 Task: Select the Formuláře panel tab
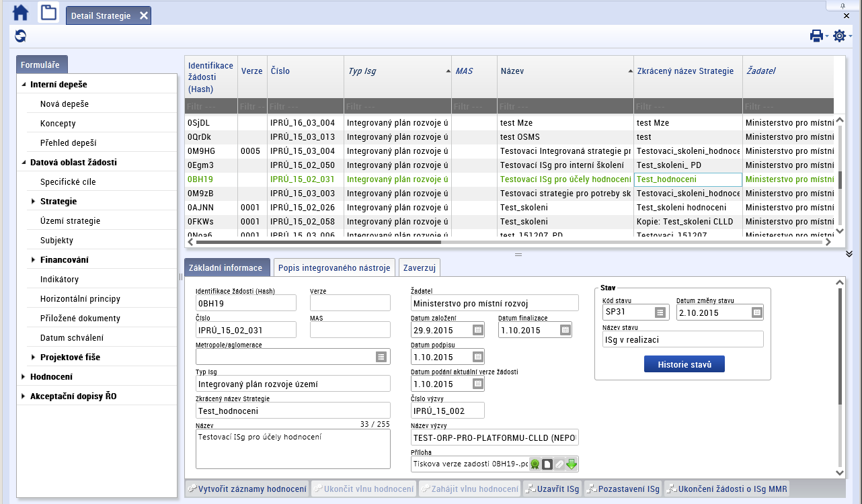coord(42,65)
